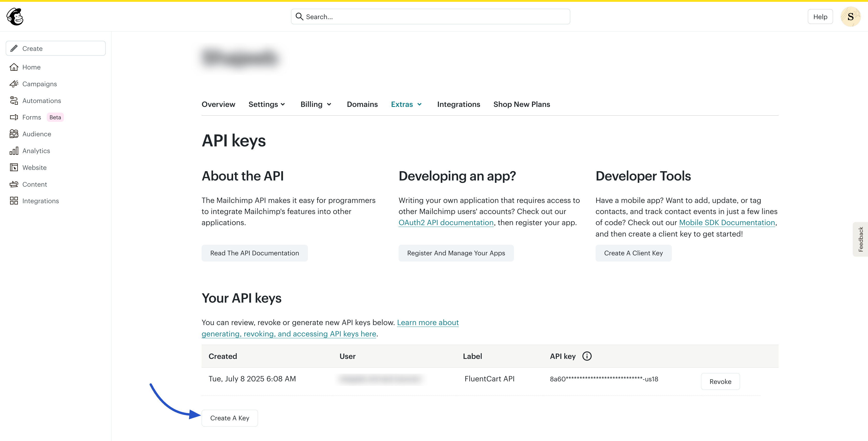Open Content icon in sidebar
This screenshot has height=441, width=868.
[x=14, y=184]
